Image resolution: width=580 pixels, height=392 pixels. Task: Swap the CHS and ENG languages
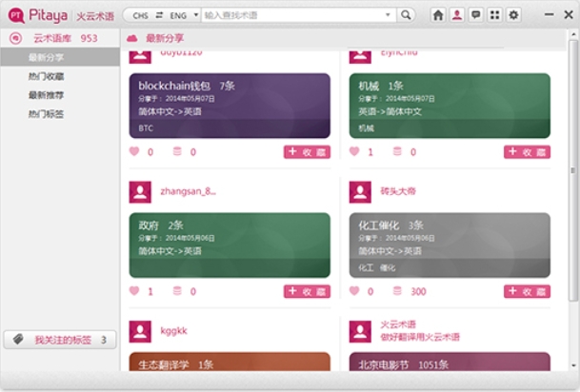(x=159, y=15)
